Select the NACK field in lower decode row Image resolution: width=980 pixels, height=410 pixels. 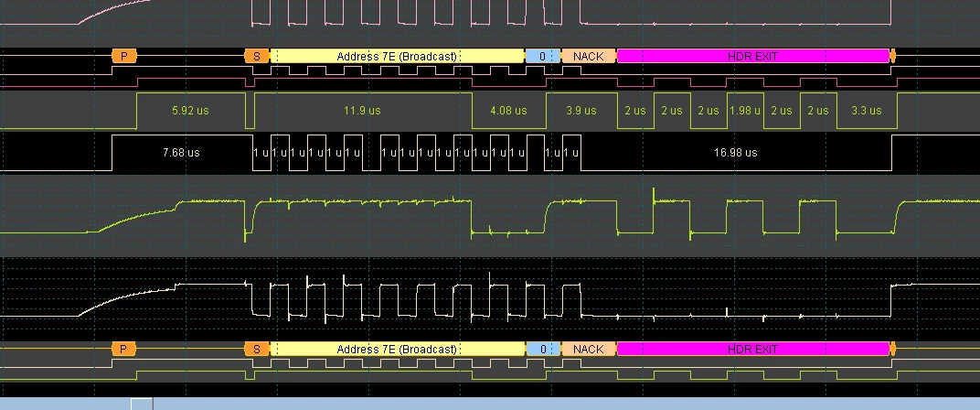[x=588, y=350]
